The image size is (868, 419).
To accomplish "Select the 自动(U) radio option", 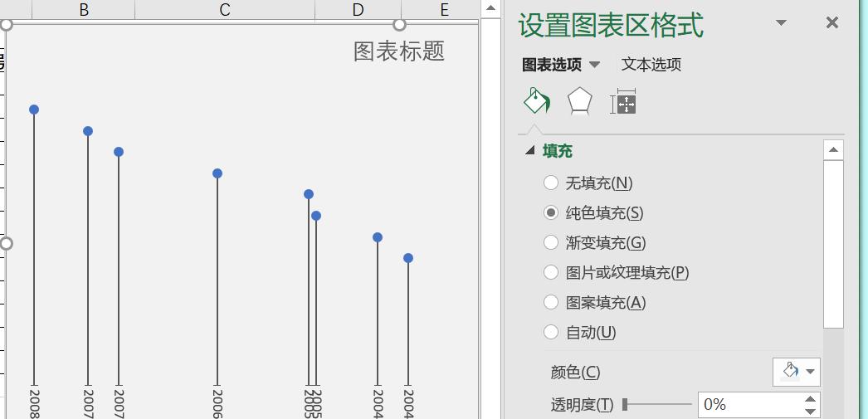I will 551,332.
